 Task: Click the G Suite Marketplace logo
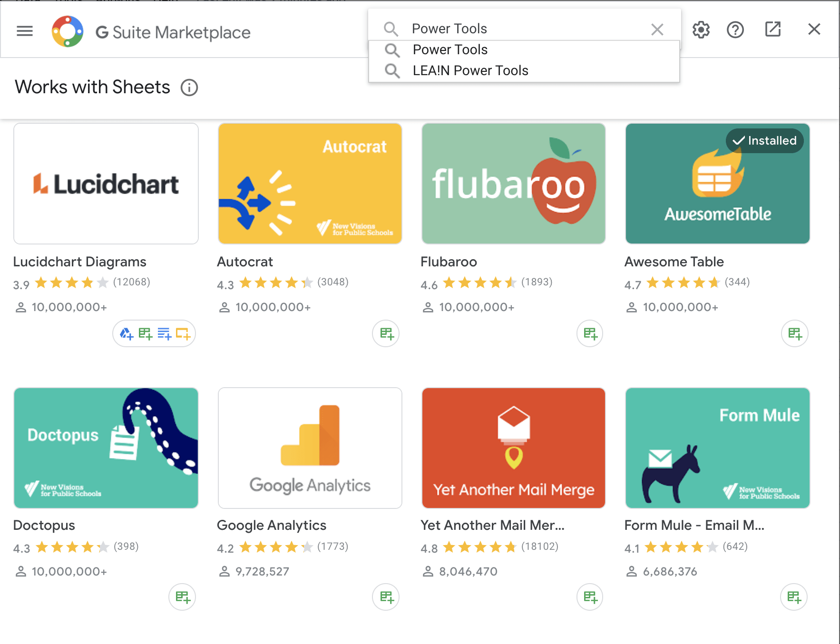point(68,32)
